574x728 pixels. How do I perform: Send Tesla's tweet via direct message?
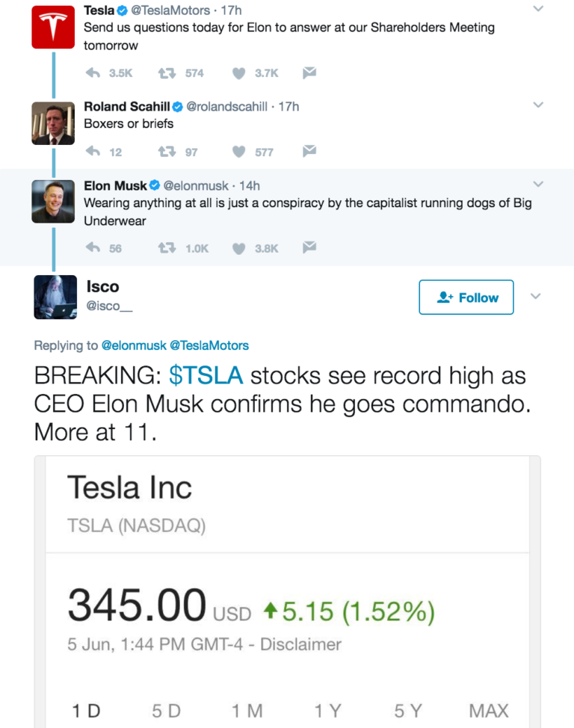point(309,73)
